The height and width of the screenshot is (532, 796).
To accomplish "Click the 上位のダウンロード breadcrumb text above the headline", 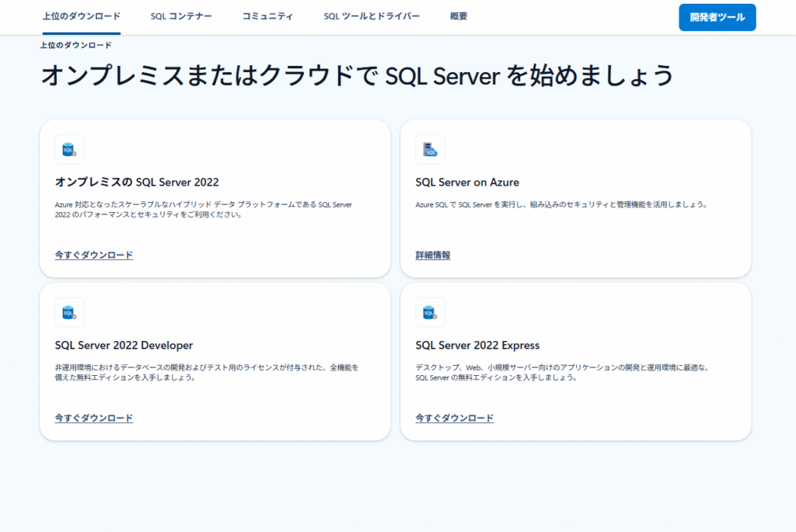I will tap(75, 45).
